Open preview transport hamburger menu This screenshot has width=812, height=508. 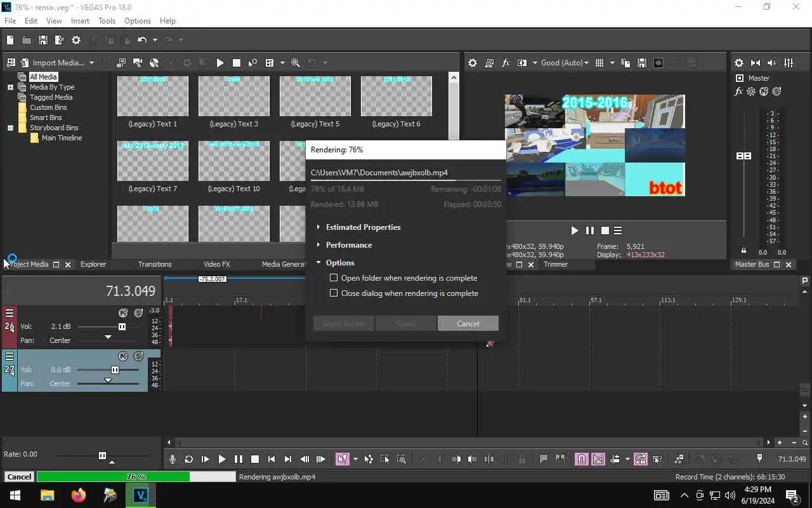[x=618, y=231]
